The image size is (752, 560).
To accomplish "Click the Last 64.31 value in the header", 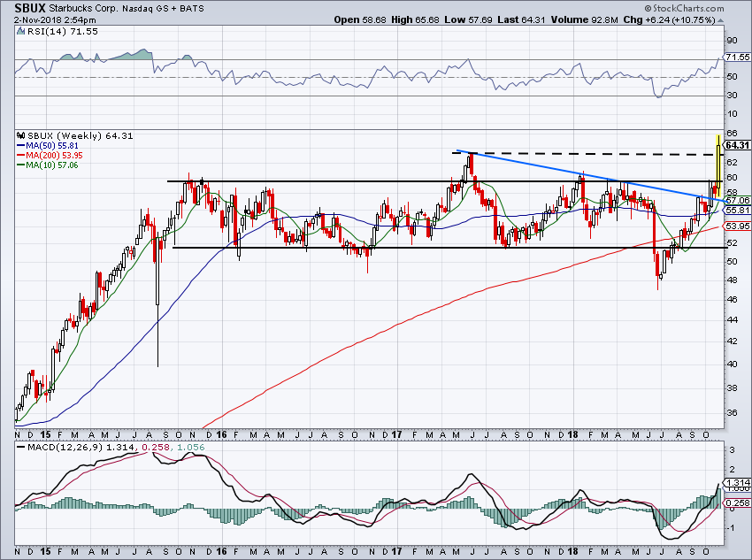I will [522, 19].
